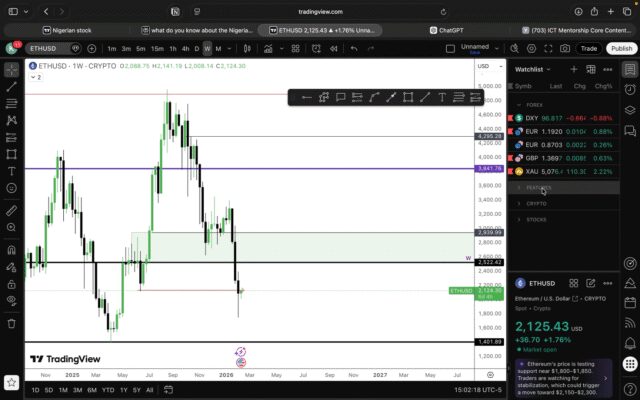Toggle the magnet mode tool
Image resolution: width=640 pixels, height=400 pixels.
(x=11, y=251)
